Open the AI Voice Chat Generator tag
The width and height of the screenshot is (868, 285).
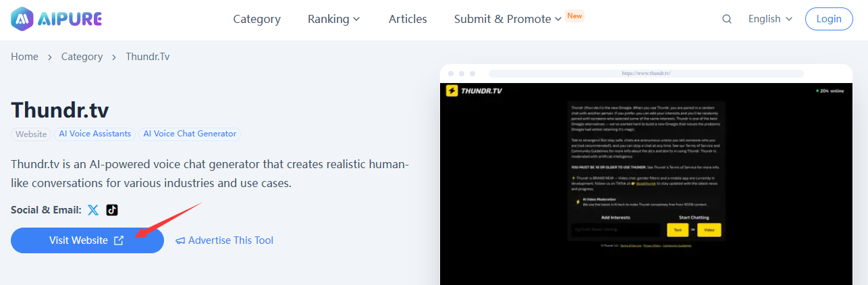(190, 134)
